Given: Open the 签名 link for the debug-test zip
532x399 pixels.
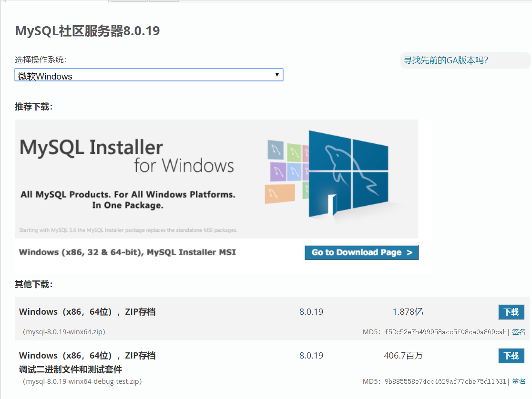Looking at the screenshot, I should point(519,381).
